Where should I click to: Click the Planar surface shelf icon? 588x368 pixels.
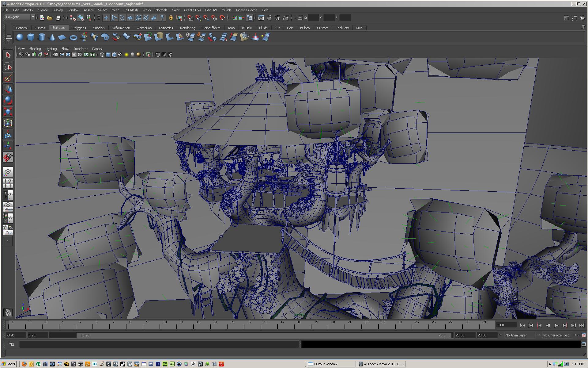pyautogui.click(x=105, y=37)
